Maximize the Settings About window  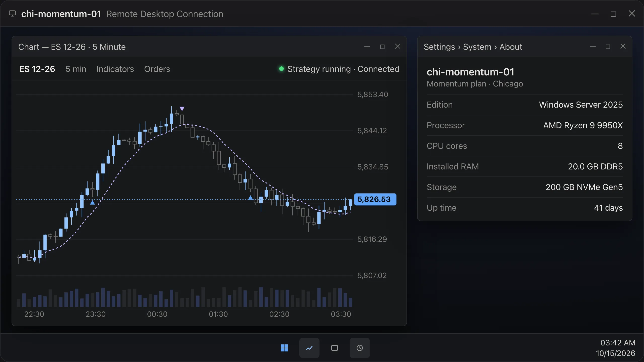608,47
